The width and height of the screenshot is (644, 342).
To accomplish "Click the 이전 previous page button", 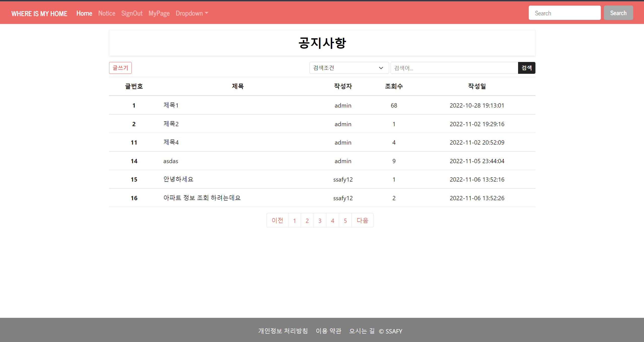I will 277,221.
